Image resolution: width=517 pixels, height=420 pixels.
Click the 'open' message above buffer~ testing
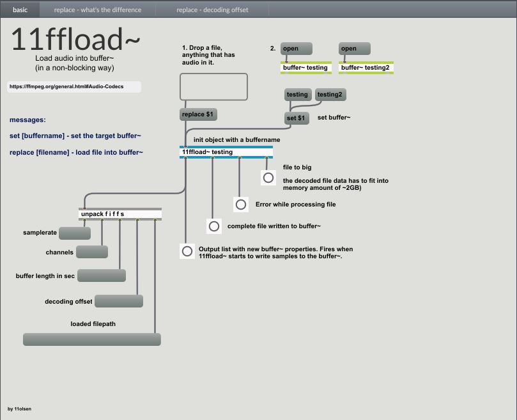click(297, 49)
